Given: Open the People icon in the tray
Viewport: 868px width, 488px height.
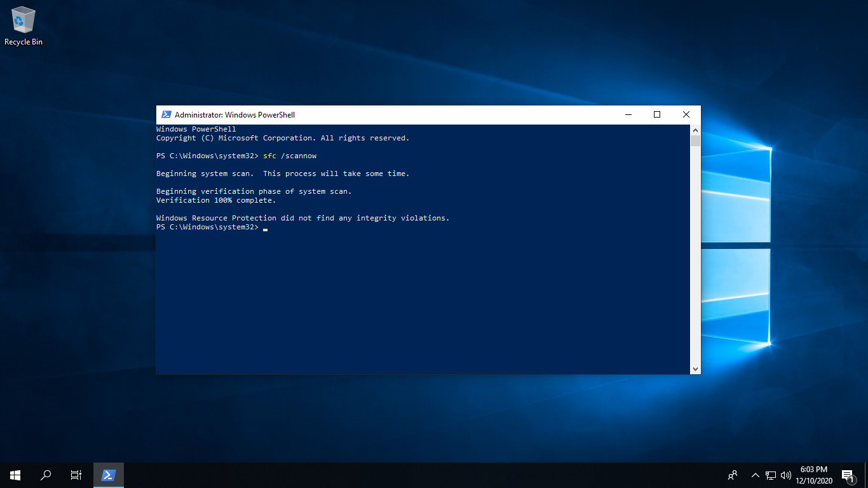Looking at the screenshot, I should [733, 475].
